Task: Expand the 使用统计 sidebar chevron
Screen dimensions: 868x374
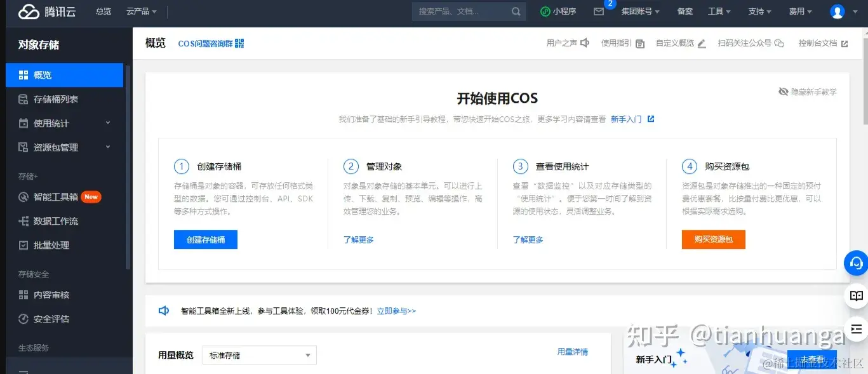Action: pyautogui.click(x=107, y=123)
